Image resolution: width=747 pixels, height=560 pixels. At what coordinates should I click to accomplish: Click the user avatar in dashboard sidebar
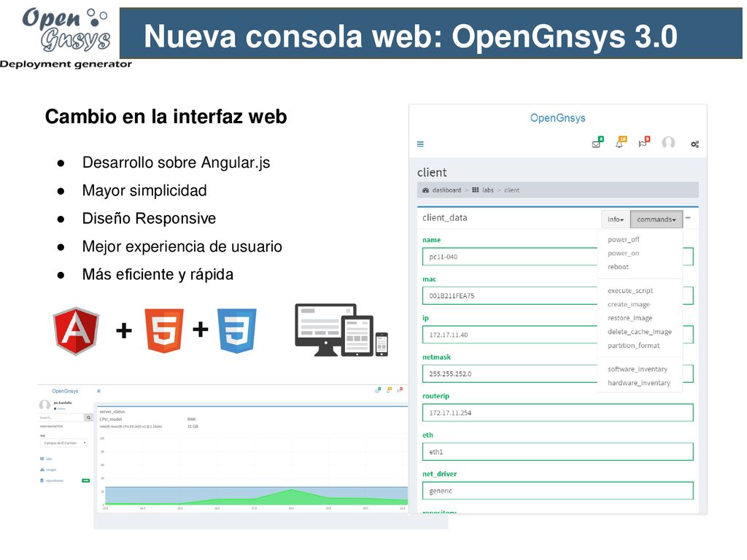coord(44,405)
